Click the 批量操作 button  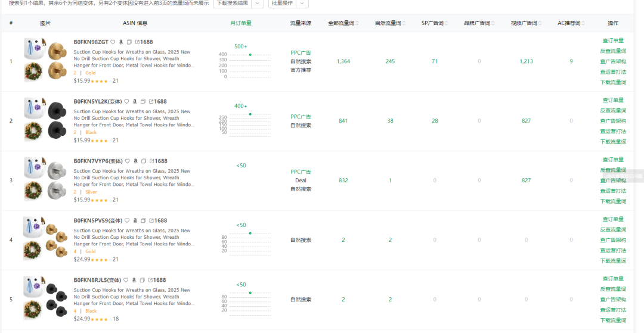283,3
